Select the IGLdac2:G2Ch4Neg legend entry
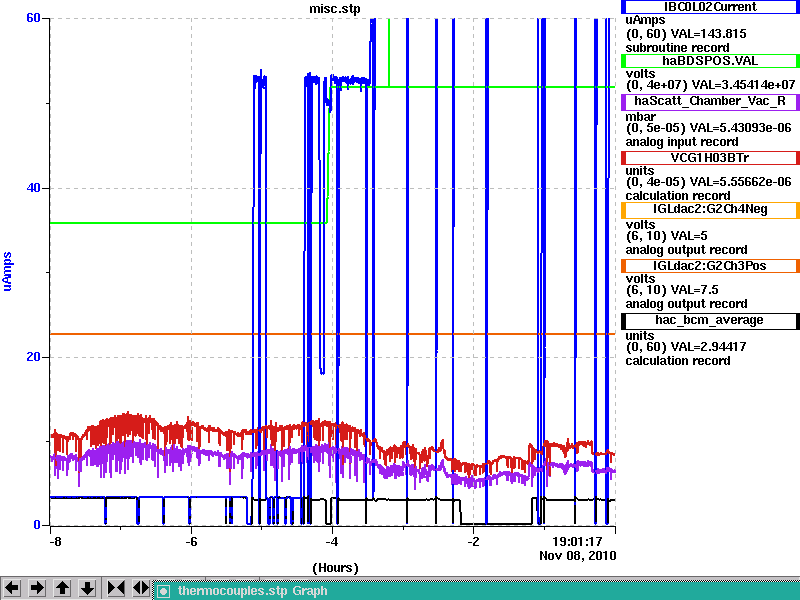The height and width of the screenshot is (600, 800). [x=710, y=210]
